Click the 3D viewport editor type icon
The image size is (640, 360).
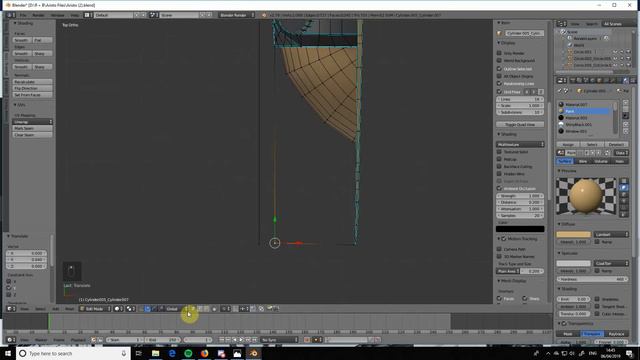point(11,309)
